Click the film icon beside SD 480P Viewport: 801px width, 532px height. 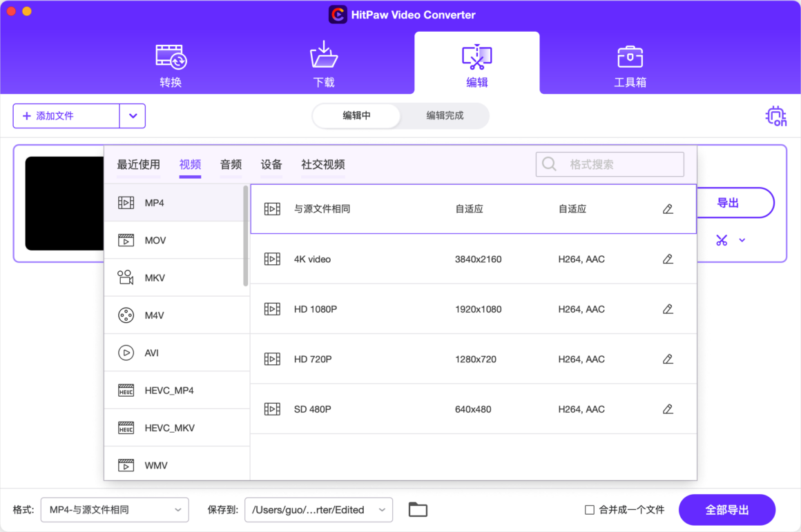(x=272, y=409)
